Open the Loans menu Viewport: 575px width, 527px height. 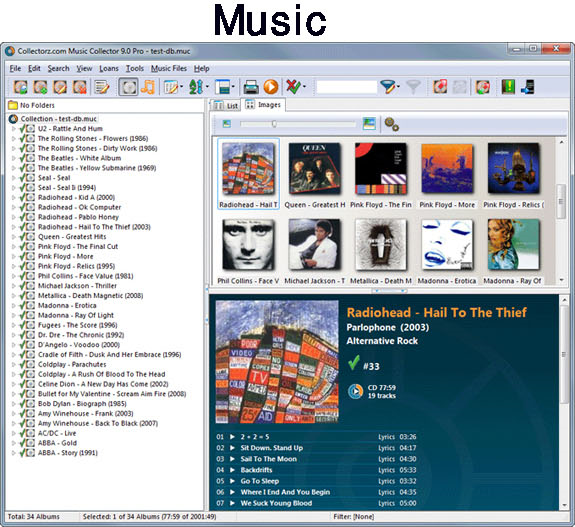point(109,69)
